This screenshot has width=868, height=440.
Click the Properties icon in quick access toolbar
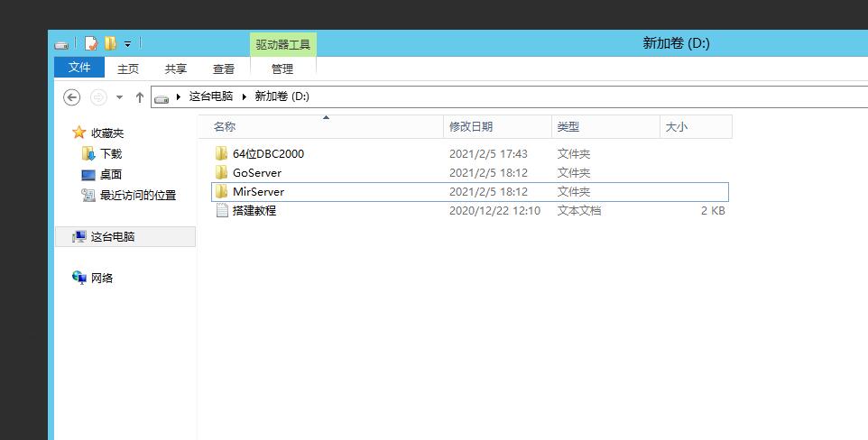[x=91, y=43]
